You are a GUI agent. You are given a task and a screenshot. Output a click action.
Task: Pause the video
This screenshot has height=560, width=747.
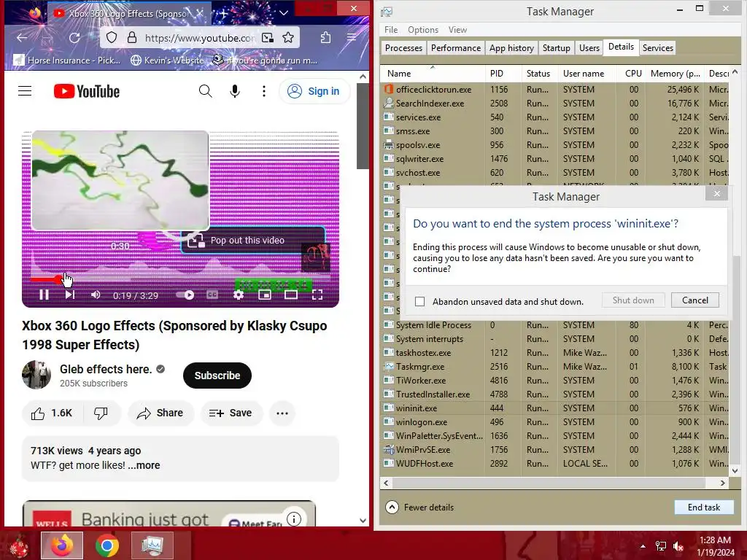pyautogui.click(x=44, y=295)
